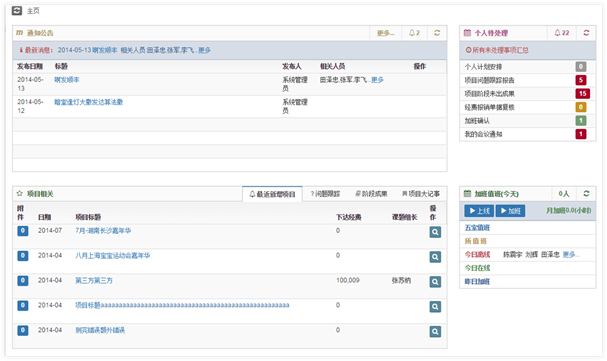Click the 加班 button
This screenshot has width=607, height=361.
510,211
